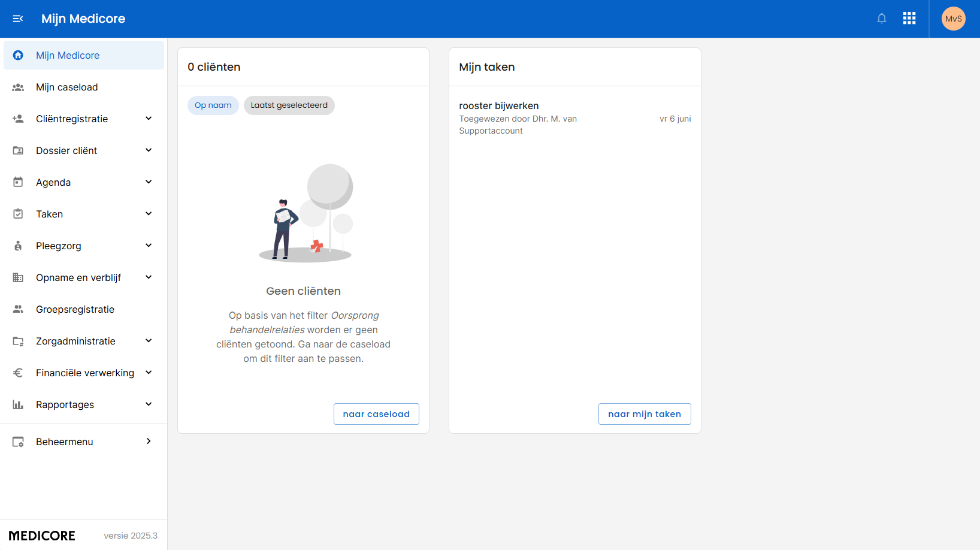Open the 'rooster bijwerken' task

coord(498,106)
